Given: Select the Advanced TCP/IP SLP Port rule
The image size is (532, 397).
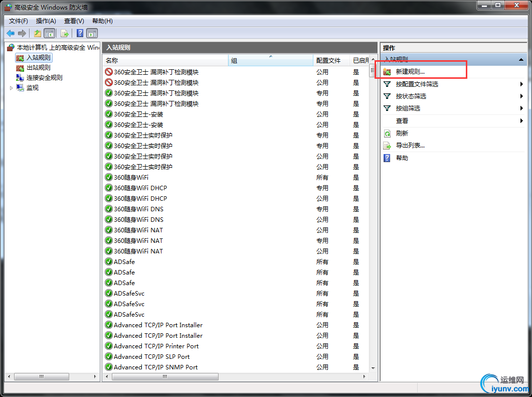Looking at the screenshot, I should (236, 356).
